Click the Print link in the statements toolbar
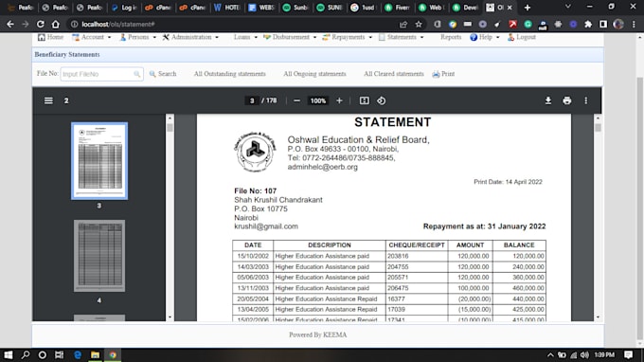644x362 pixels. 443,74
